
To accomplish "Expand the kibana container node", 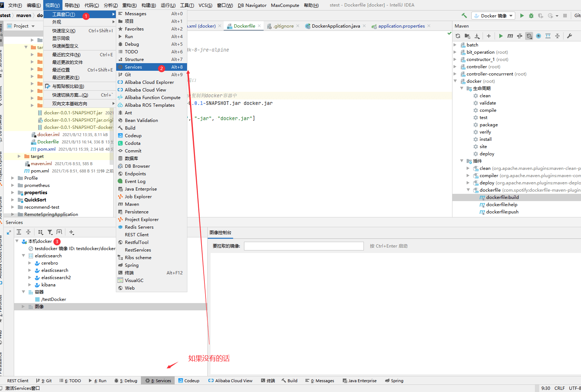I will pos(30,285).
